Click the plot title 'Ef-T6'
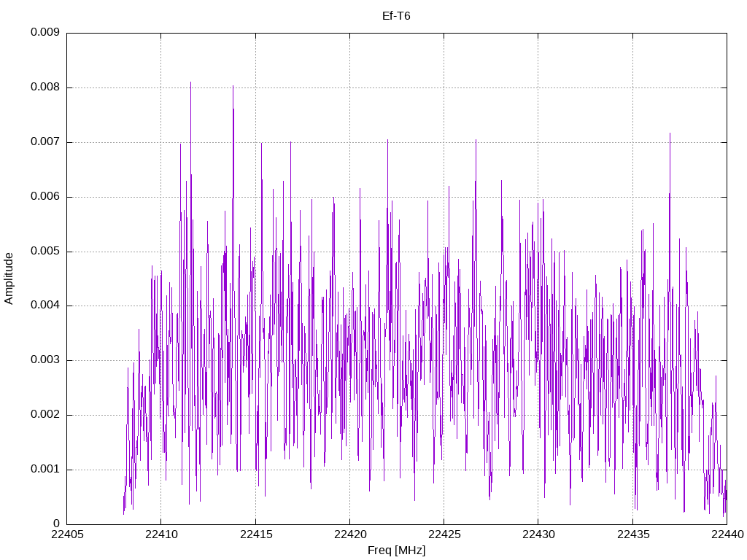The width and height of the screenshot is (747, 560). click(396, 16)
